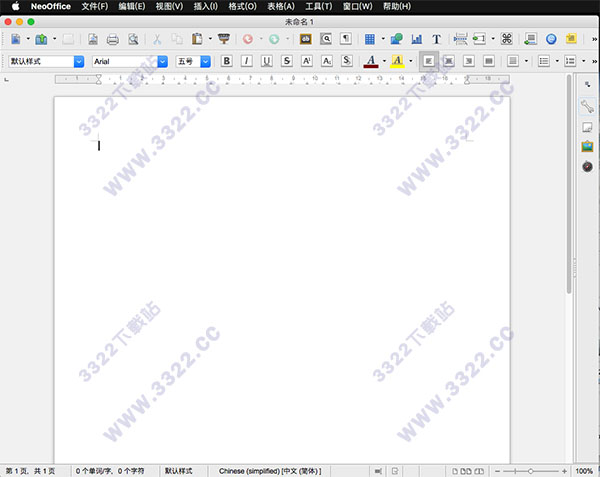Click the New document icon
The width and height of the screenshot is (600, 477).
[16, 39]
